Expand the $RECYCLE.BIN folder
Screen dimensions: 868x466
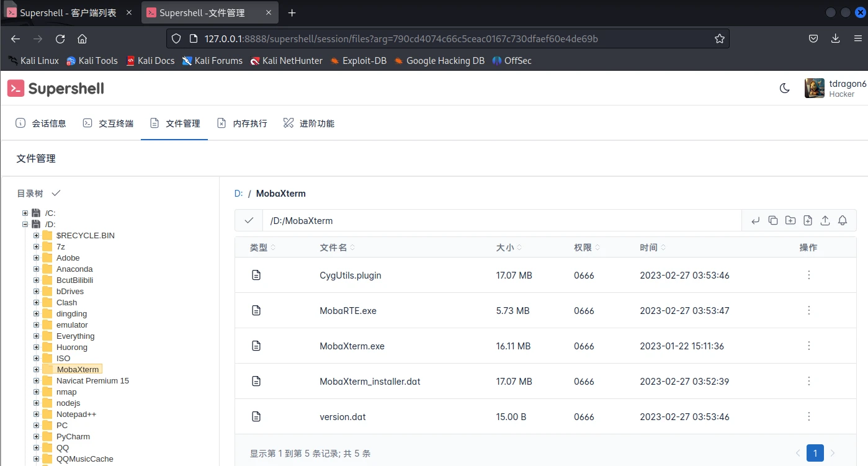[x=37, y=235]
